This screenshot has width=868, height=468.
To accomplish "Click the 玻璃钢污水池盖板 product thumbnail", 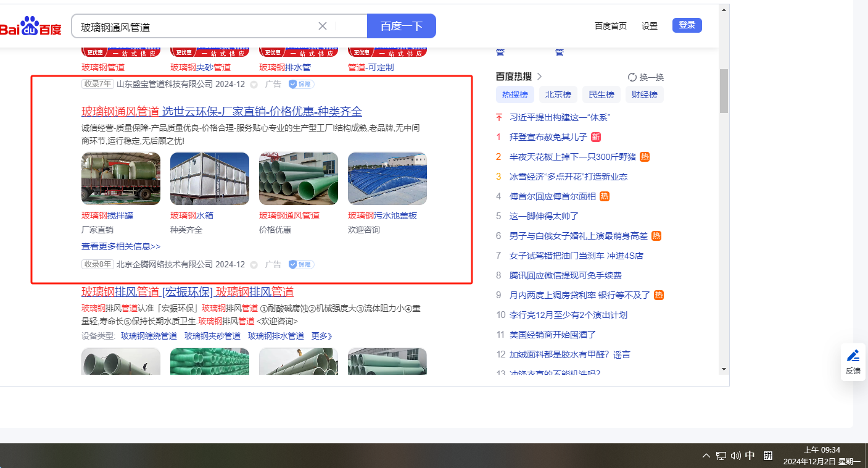I will [387, 178].
